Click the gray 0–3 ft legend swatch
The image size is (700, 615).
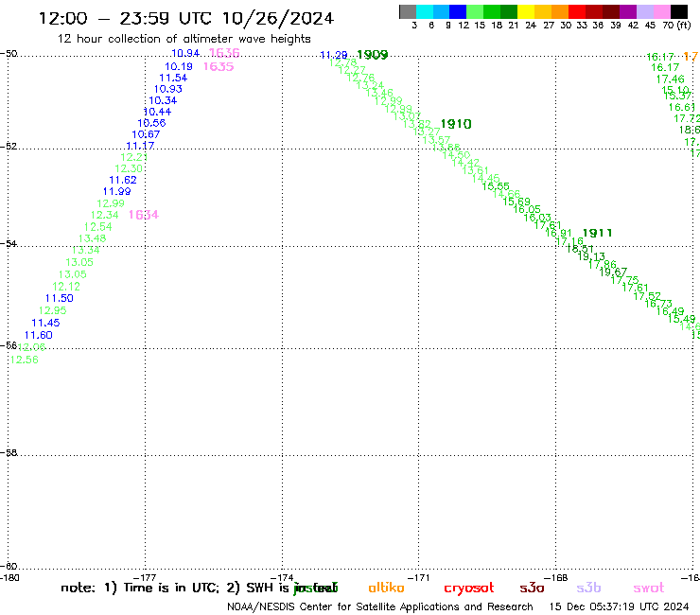tap(408, 11)
